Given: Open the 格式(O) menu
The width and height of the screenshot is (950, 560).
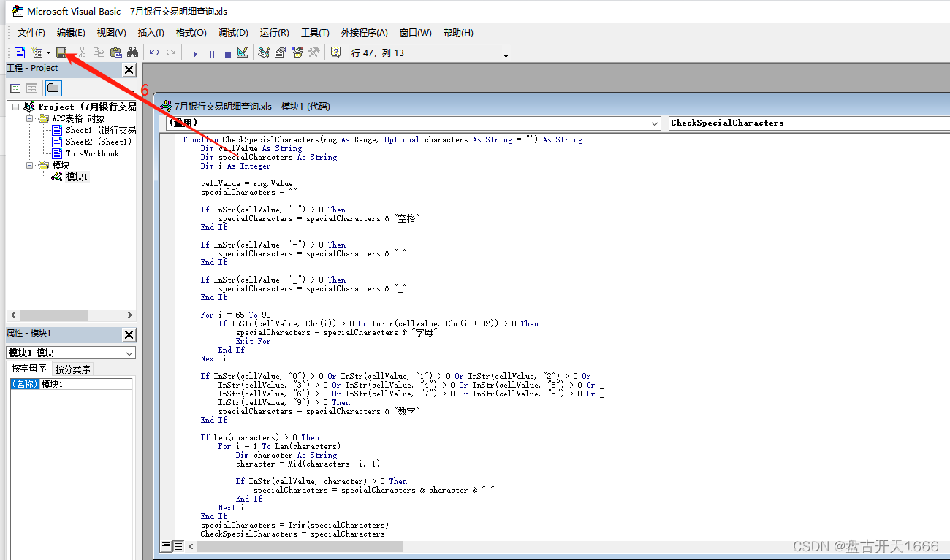Looking at the screenshot, I should [191, 33].
